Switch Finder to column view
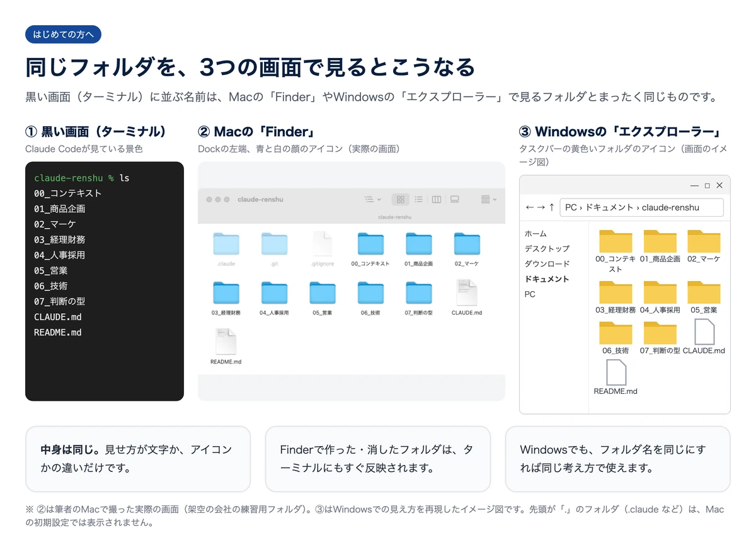 (436, 199)
